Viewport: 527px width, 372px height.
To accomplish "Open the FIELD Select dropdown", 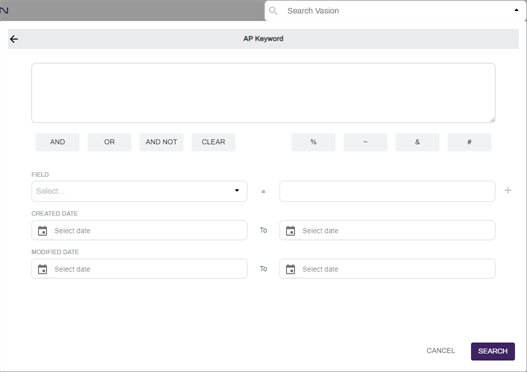I will 139,191.
